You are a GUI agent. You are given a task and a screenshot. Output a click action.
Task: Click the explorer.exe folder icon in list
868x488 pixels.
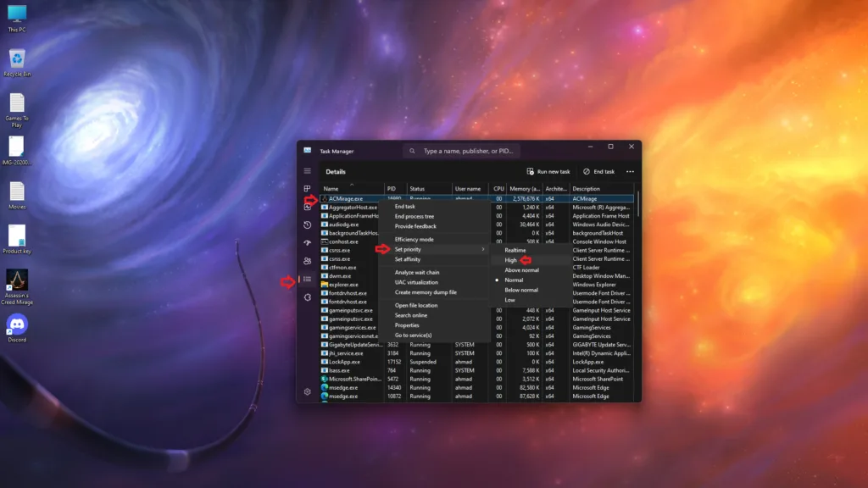(x=325, y=285)
